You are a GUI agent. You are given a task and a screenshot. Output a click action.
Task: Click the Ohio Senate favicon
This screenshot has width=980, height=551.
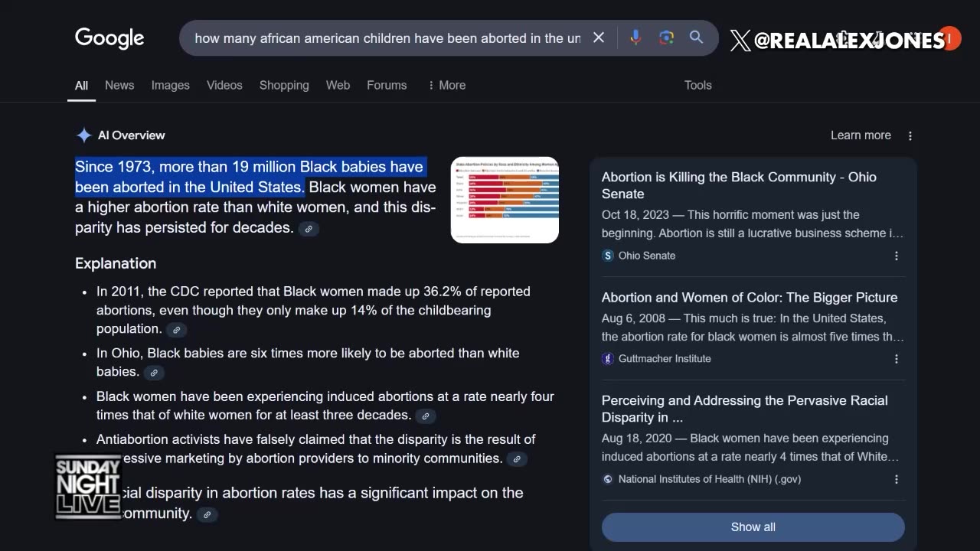[x=608, y=256]
